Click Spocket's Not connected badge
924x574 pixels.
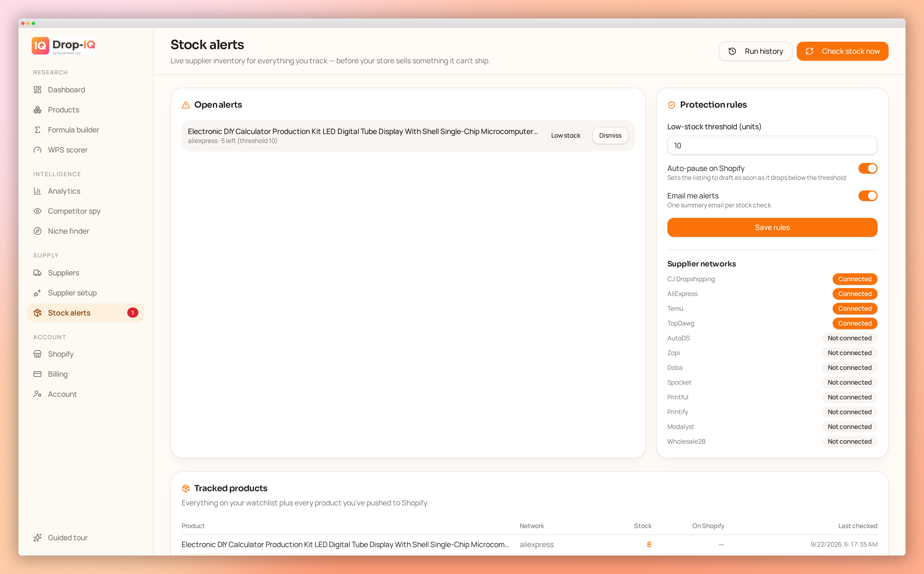coord(850,382)
